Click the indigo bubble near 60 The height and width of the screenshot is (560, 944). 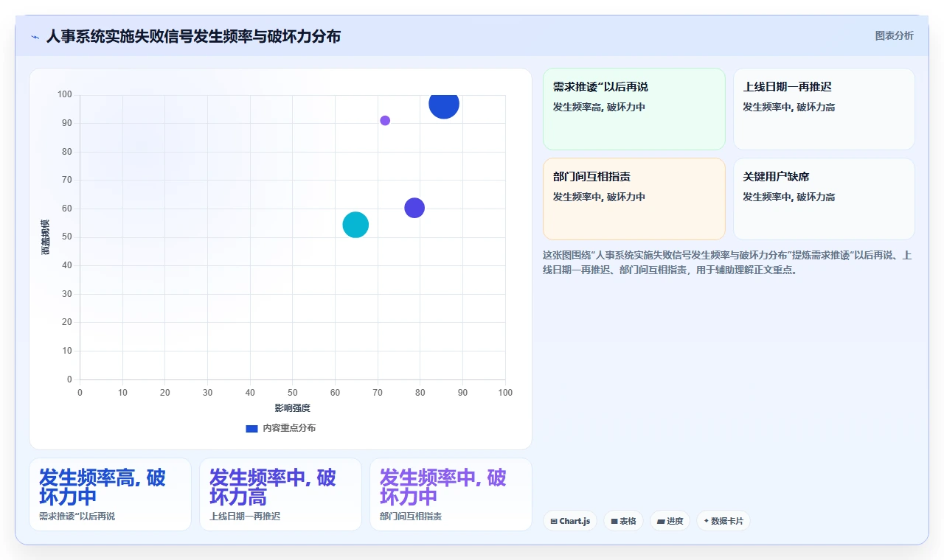(x=414, y=208)
